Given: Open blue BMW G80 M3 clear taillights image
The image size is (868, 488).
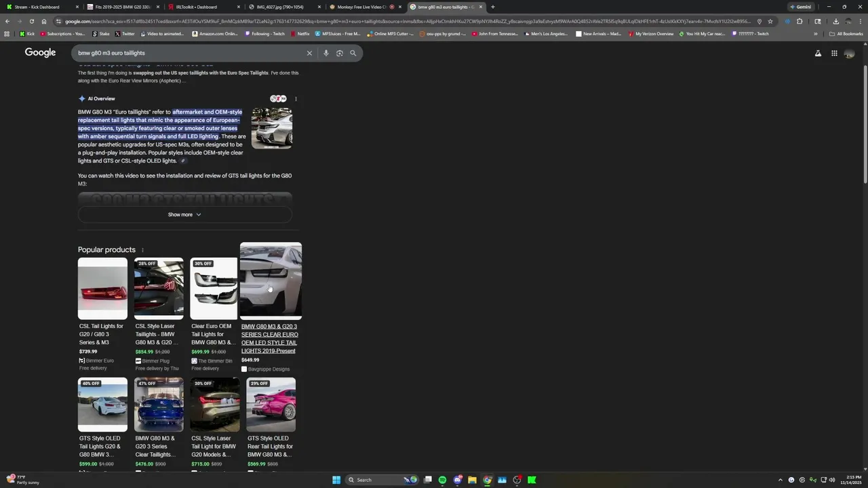Looking at the screenshot, I should 159,405.
